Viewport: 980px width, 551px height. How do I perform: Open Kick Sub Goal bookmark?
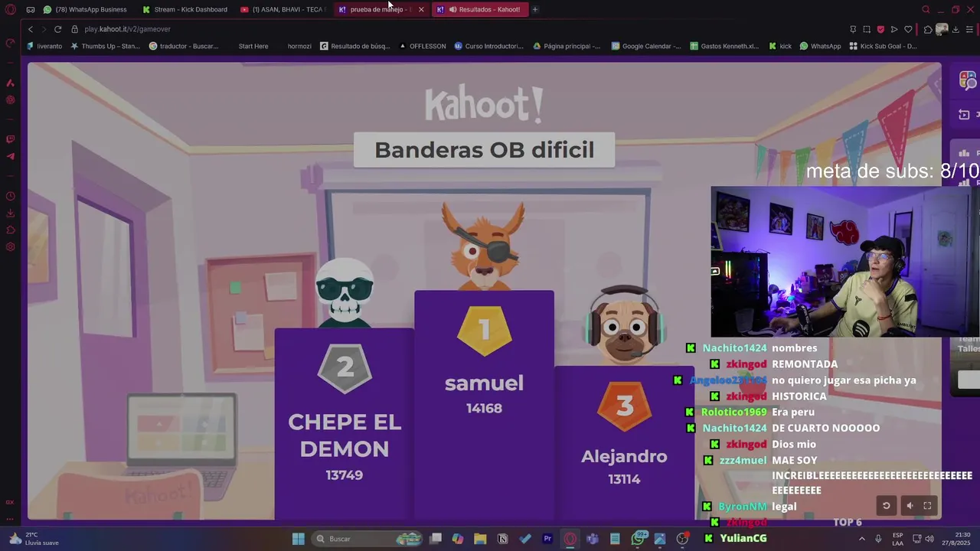point(883,46)
